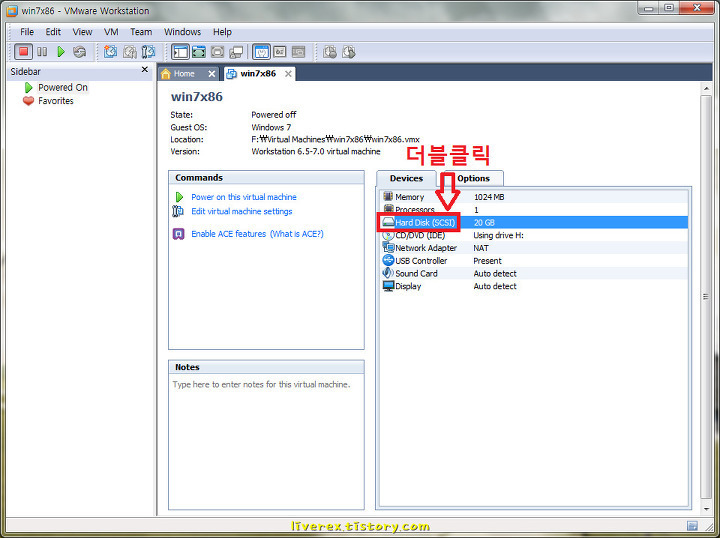The height and width of the screenshot is (538, 720).
Task: Toggle the Show Sidebar toolbar icon
Action: tap(180, 51)
